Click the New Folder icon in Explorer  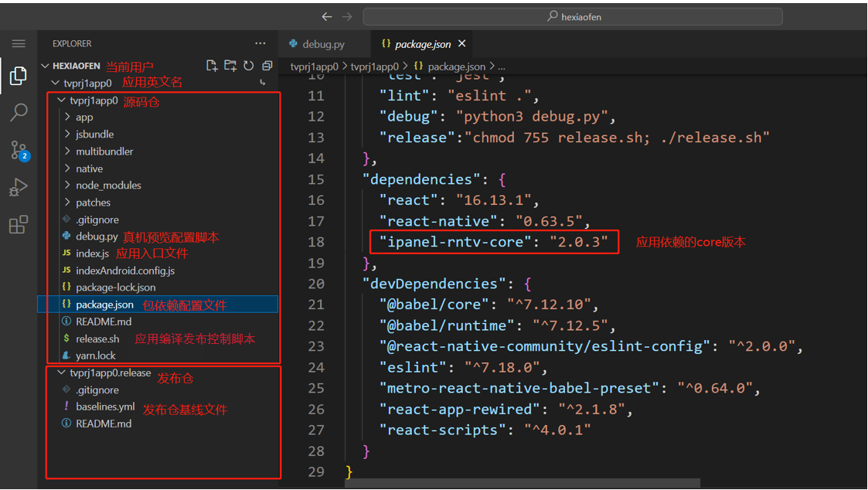click(230, 66)
